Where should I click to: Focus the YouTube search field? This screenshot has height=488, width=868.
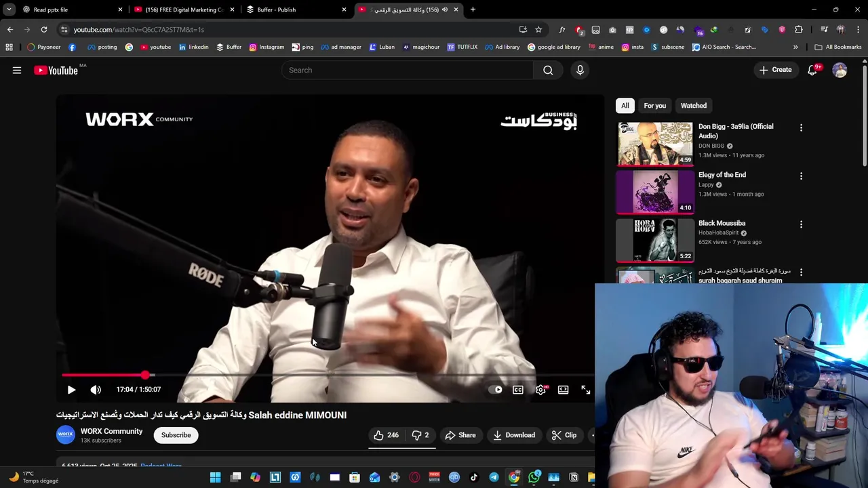tap(407, 70)
